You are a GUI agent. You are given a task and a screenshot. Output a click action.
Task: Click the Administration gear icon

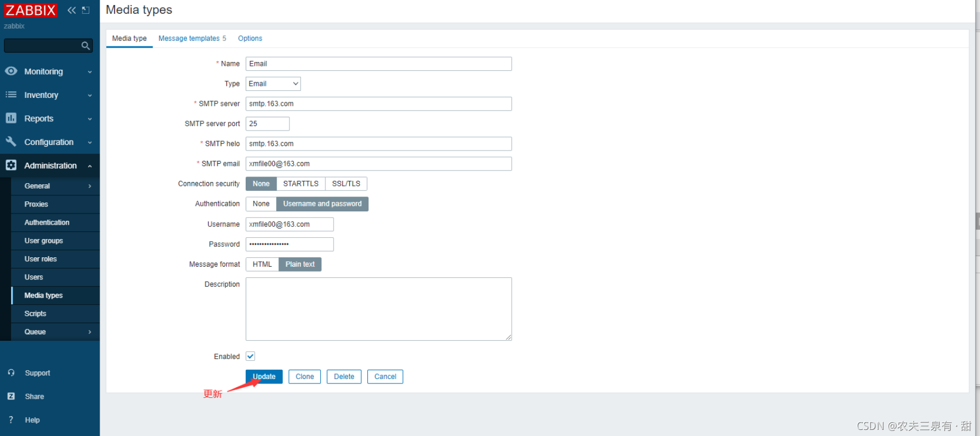11,165
